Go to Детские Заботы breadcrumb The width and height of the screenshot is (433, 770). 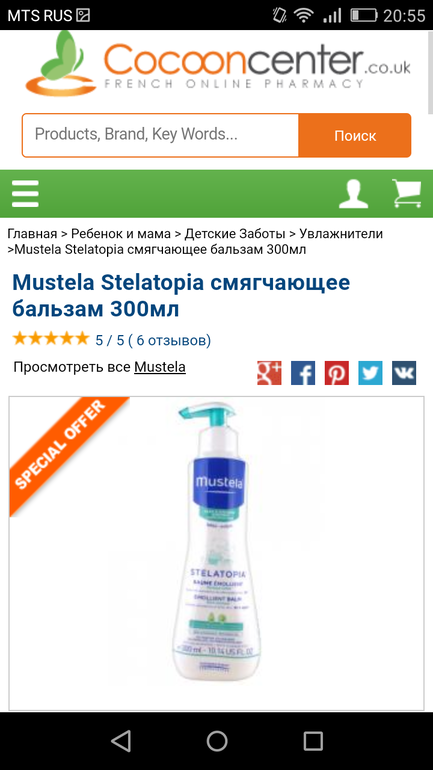point(235,234)
